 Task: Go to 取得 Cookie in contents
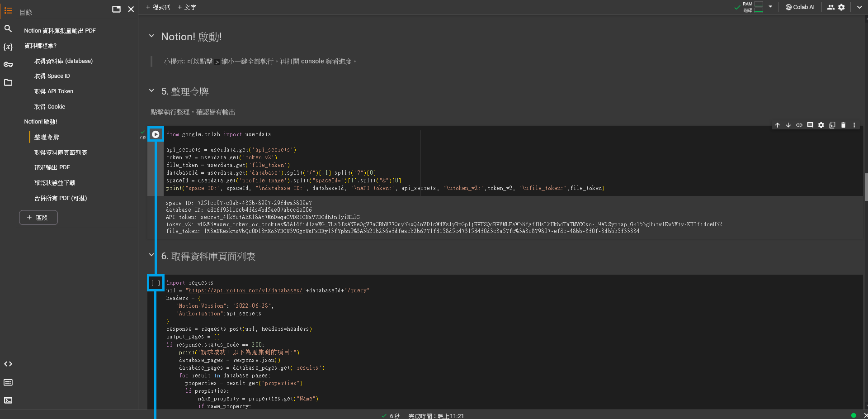tap(50, 107)
